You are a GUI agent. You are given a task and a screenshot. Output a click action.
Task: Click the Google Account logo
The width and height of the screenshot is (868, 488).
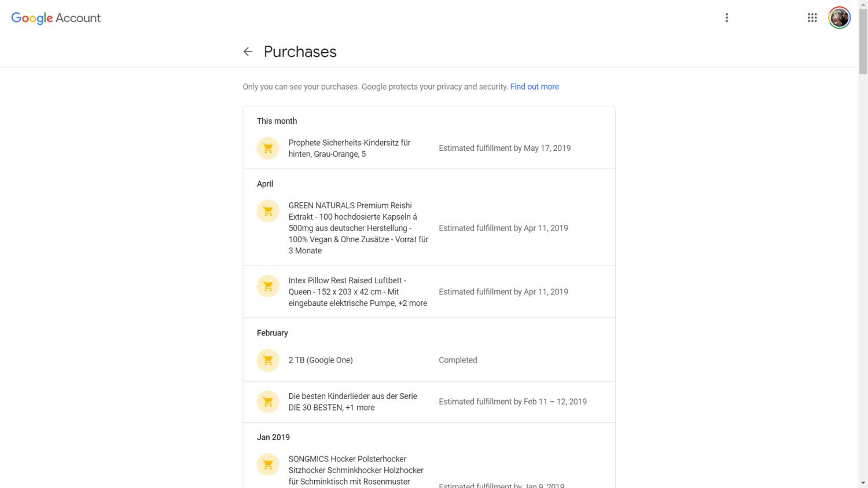coord(56,18)
